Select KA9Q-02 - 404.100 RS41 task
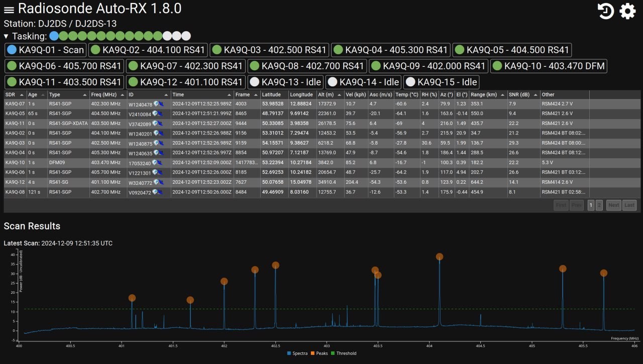This screenshot has height=364, width=643. coord(148,50)
